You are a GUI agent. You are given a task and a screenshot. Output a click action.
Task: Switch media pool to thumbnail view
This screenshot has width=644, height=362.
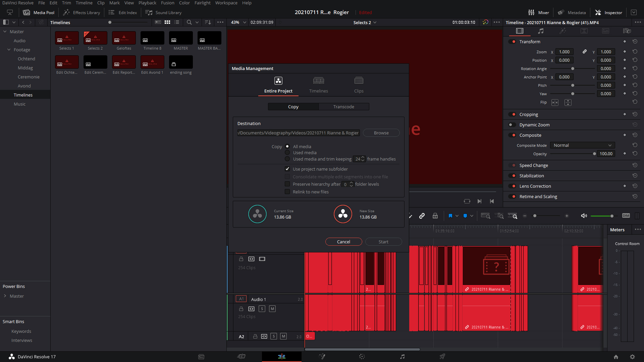click(x=167, y=22)
